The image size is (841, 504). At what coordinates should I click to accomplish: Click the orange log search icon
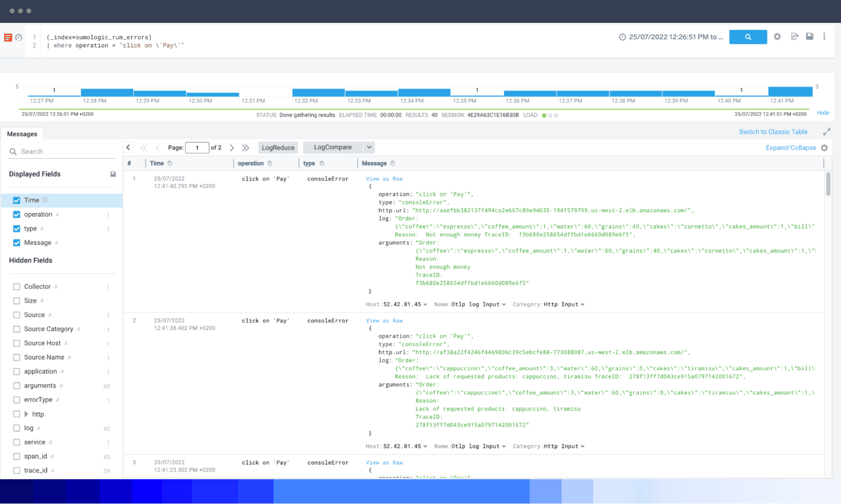click(8, 37)
